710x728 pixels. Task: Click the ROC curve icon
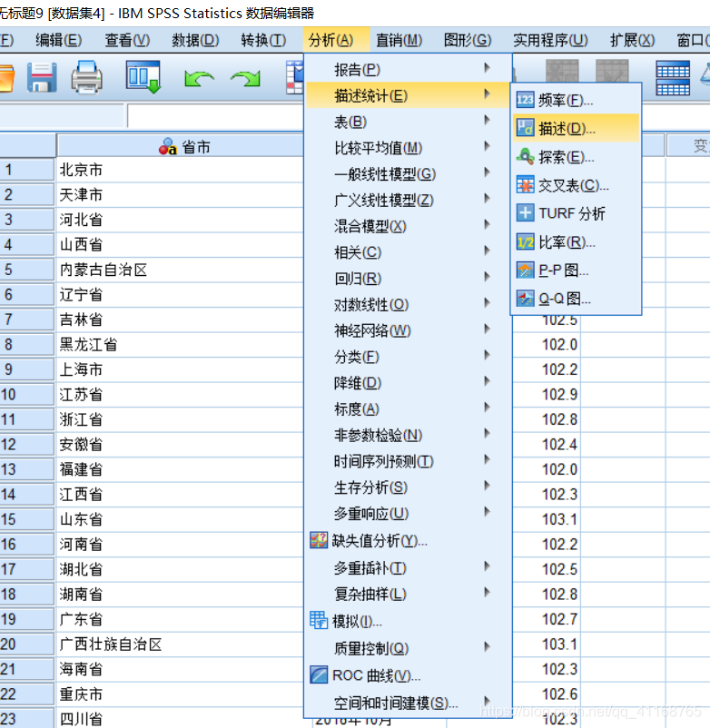point(319,674)
